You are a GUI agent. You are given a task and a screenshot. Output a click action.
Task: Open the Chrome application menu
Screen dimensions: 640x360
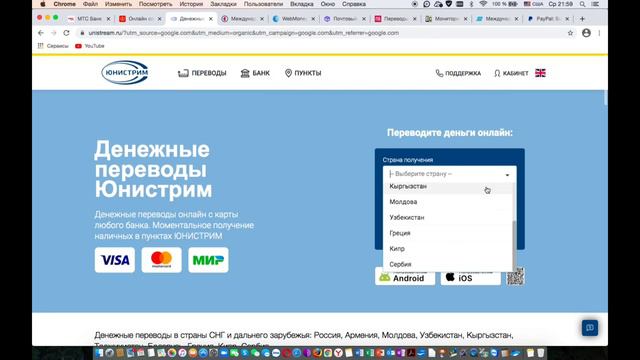pos(64,4)
